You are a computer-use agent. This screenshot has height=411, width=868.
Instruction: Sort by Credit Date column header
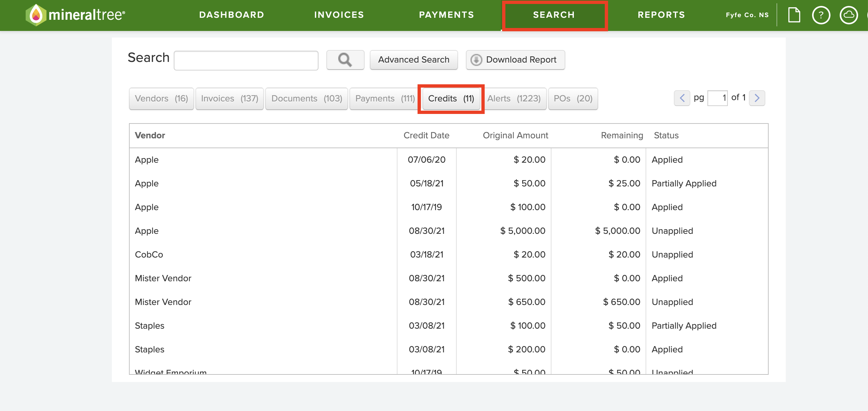point(426,136)
